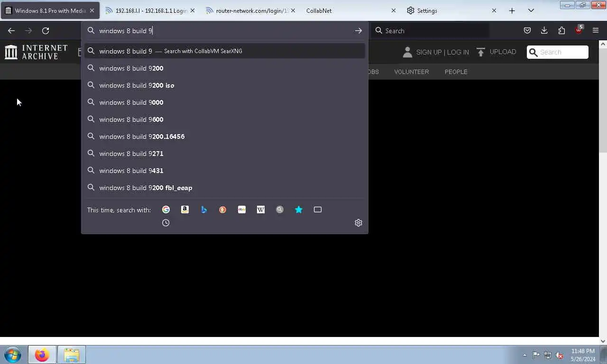Image resolution: width=607 pixels, height=364 pixels.
Task: Open the Firefox hamburger menu
Action: 596,31
